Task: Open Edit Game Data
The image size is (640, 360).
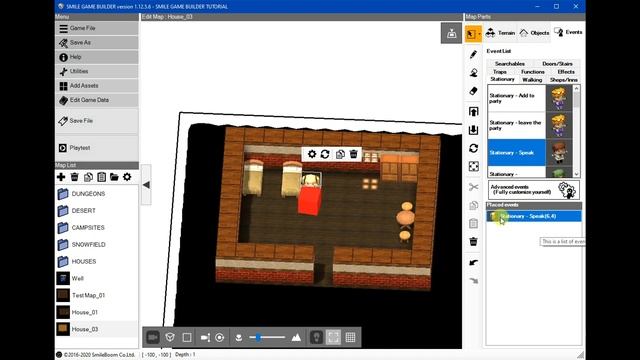Action: [x=97, y=100]
